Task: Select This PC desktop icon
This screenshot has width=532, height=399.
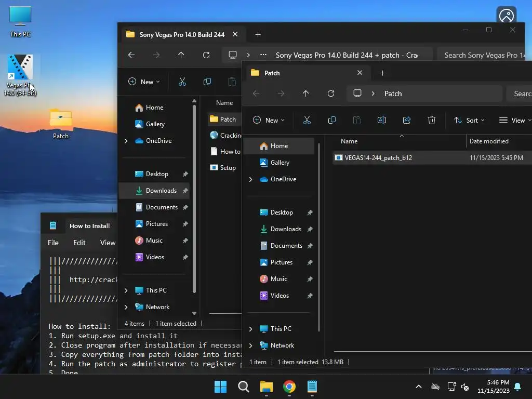Action: 20,22
